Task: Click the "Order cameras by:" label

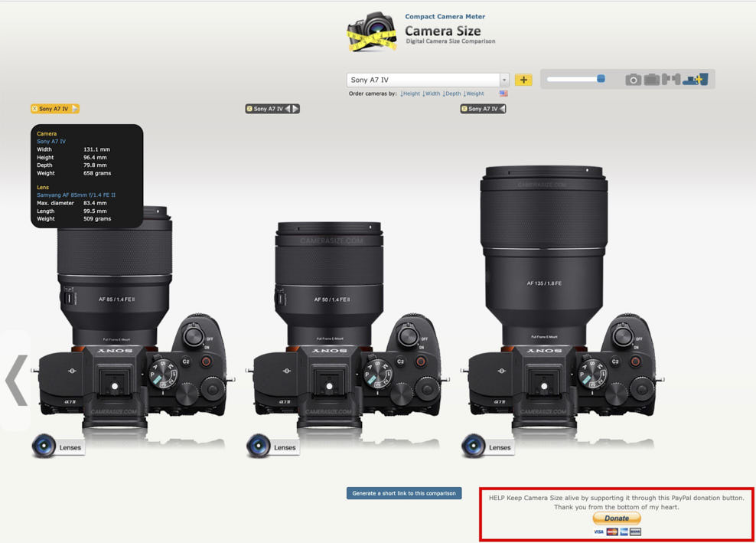Action: 373,93
